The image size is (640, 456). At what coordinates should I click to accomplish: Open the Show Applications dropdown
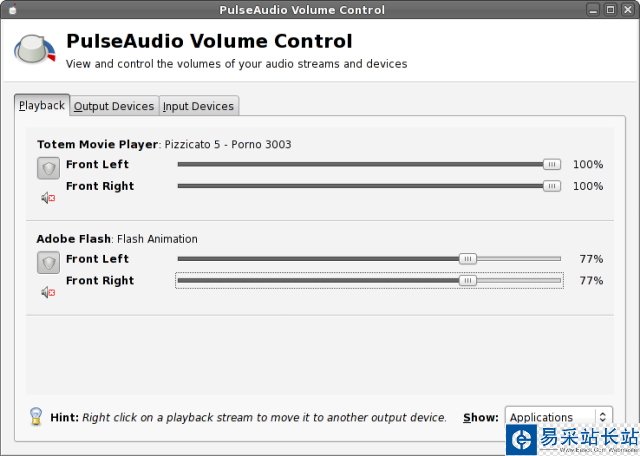558,417
